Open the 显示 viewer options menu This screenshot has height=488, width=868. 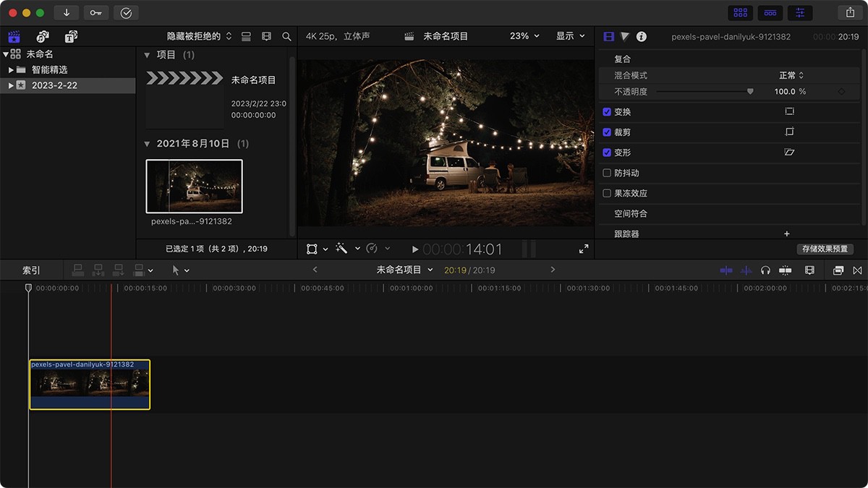[x=570, y=36]
